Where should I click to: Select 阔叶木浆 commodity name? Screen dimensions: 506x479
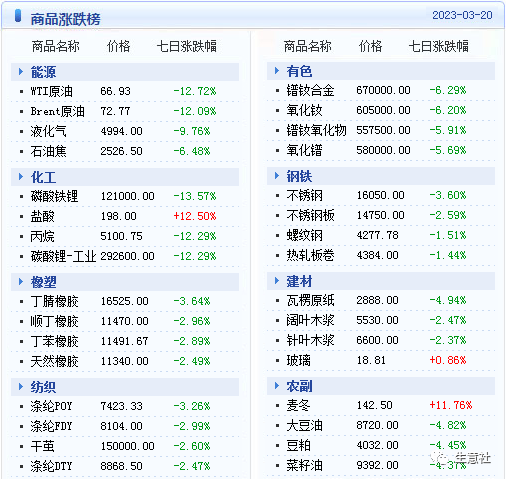coord(310,320)
